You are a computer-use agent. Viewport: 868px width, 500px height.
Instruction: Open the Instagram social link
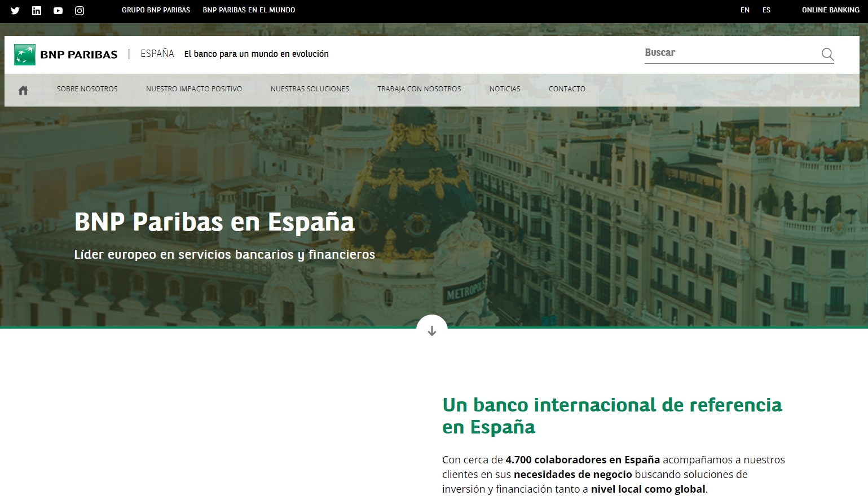pyautogui.click(x=80, y=11)
